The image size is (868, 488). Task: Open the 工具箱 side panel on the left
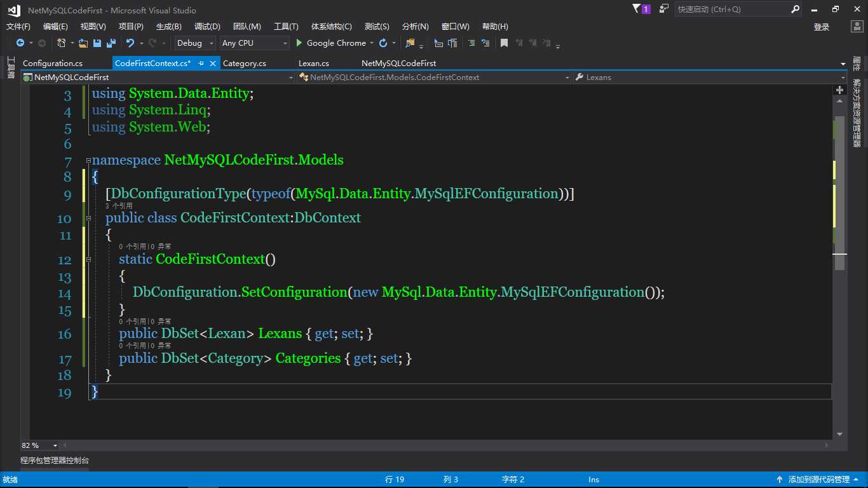11,67
